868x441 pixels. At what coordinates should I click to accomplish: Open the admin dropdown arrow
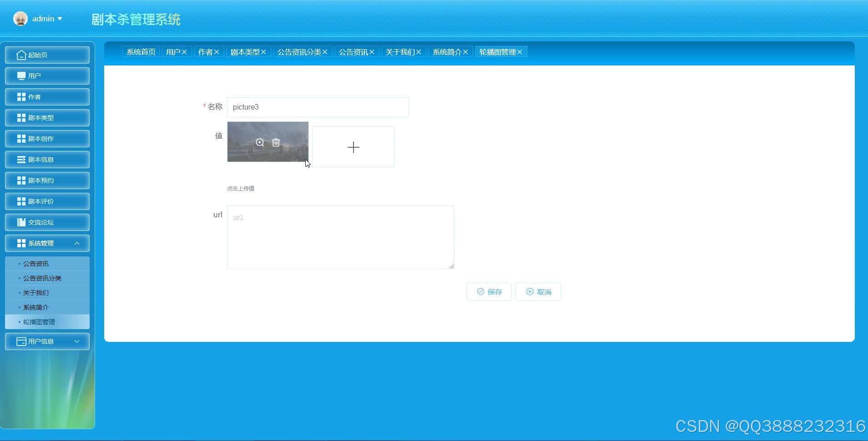pos(60,19)
